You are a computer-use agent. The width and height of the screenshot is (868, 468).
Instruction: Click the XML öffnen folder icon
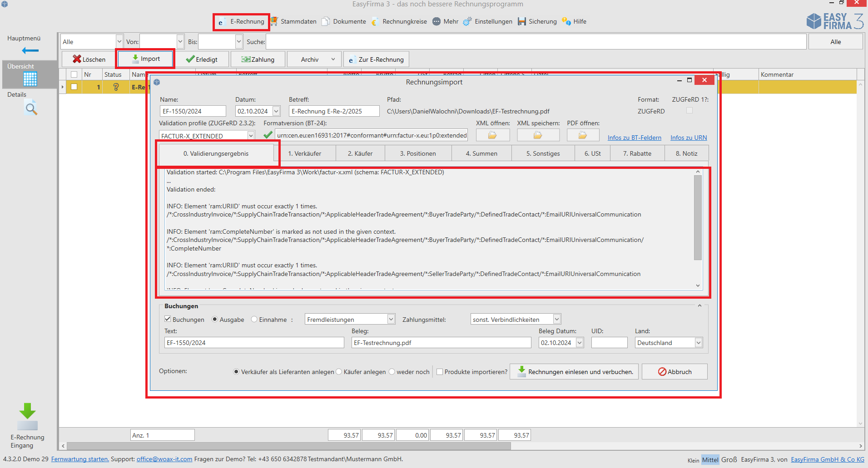pyautogui.click(x=492, y=135)
